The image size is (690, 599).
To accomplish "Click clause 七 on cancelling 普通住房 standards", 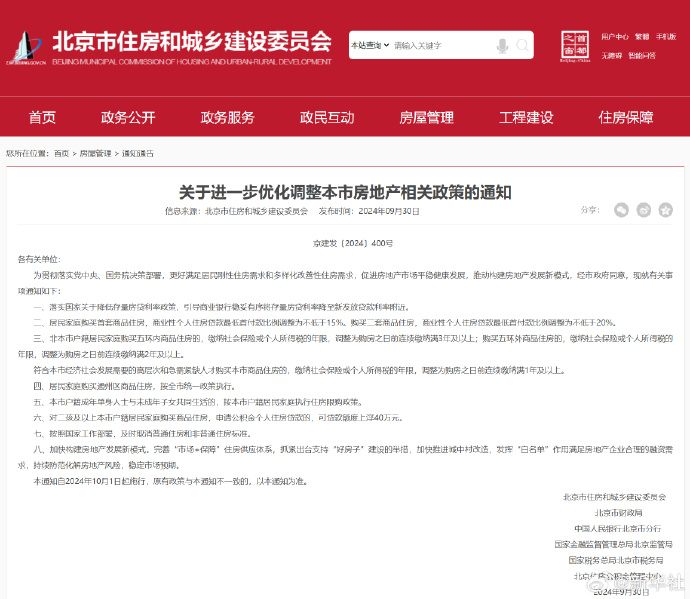I will click(143, 434).
